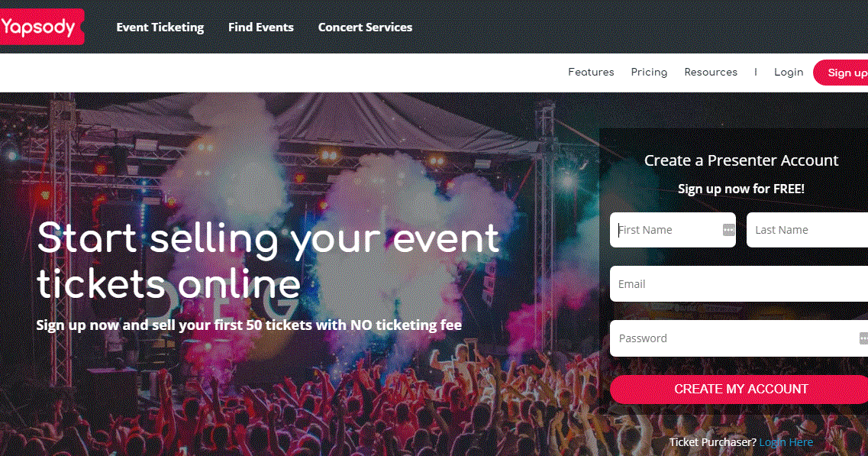Open the Event Ticketing menu item

tap(160, 27)
